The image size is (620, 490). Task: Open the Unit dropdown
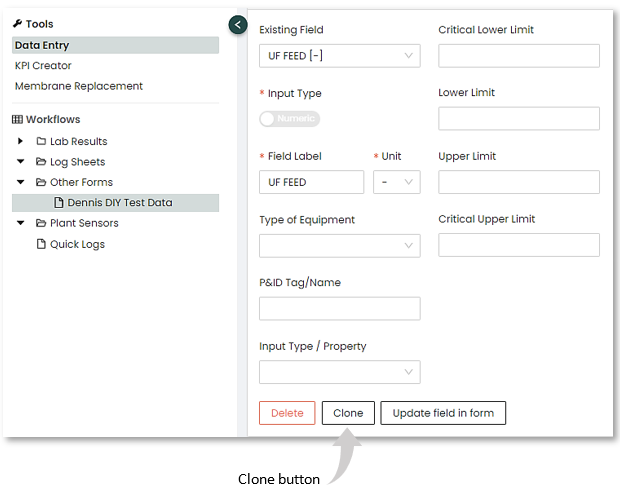[x=396, y=182]
